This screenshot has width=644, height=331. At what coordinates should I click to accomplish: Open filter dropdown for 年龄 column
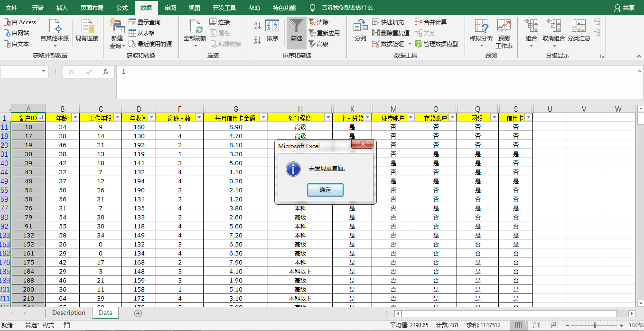75,118
